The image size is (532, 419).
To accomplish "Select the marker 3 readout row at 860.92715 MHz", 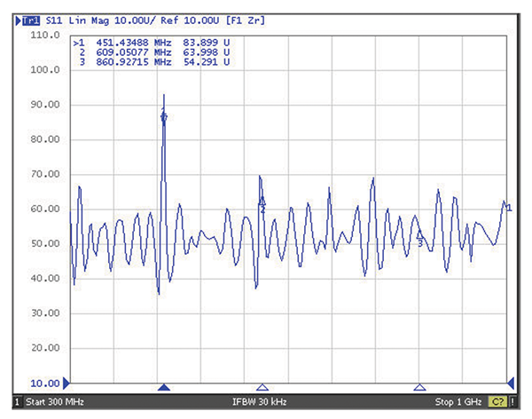I will [x=153, y=63].
